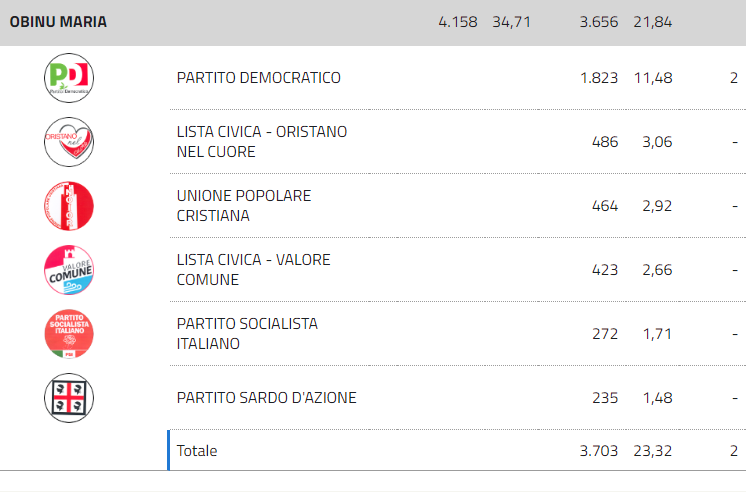Open PARTITO SOCIALISTA ITALIANO entry
The height and width of the screenshot is (492, 746).
pyautogui.click(x=247, y=334)
